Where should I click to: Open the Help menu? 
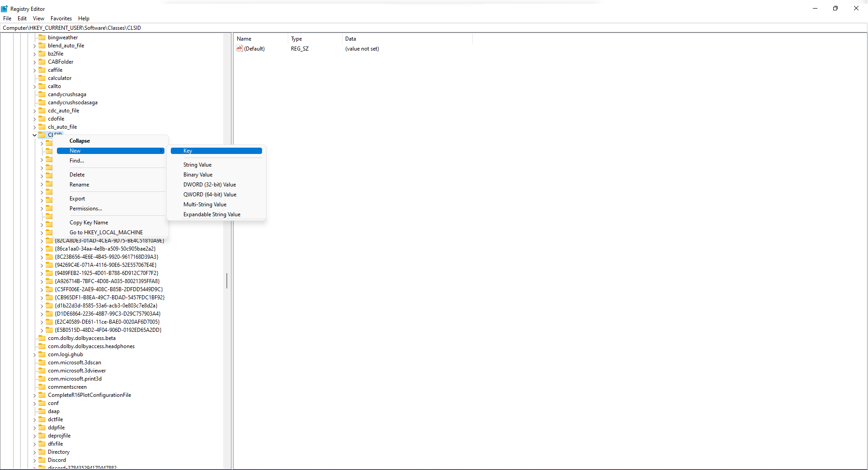(x=84, y=19)
